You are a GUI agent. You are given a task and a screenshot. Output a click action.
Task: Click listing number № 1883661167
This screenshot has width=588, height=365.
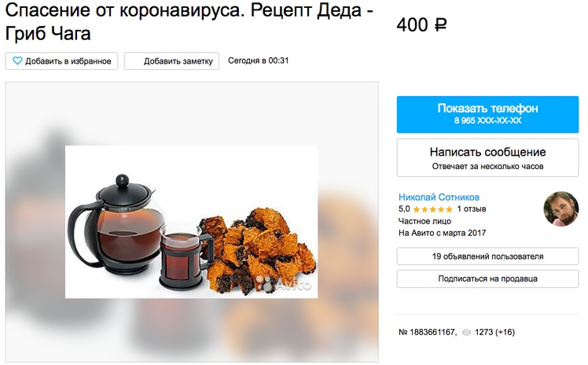click(x=428, y=333)
